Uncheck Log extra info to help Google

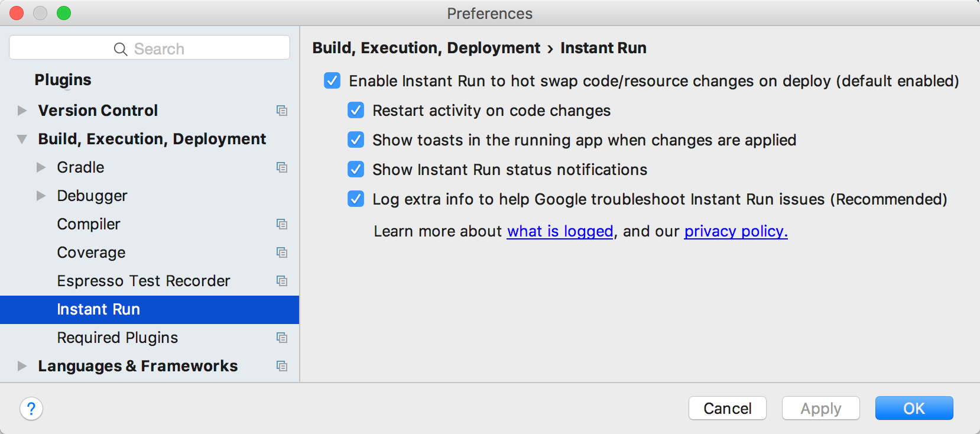click(356, 199)
